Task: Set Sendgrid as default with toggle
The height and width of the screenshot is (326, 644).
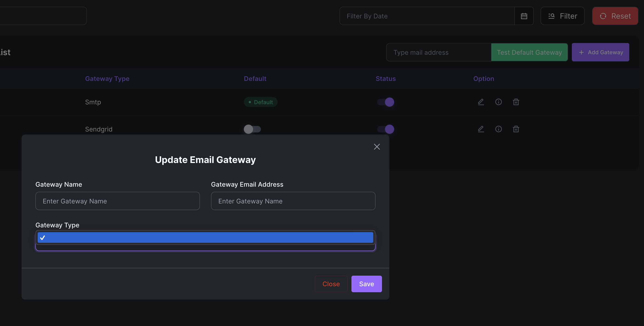Action: [x=252, y=129]
